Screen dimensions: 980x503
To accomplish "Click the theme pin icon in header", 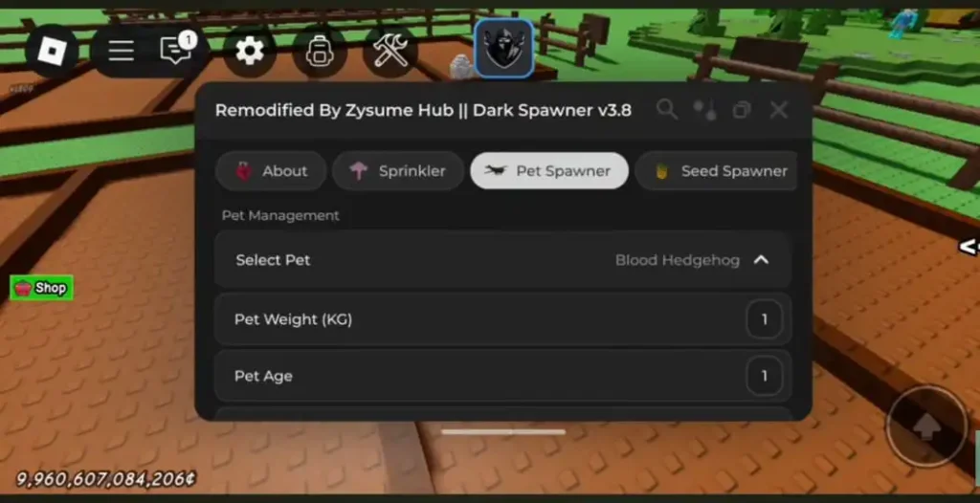I will tap(705, 110).
